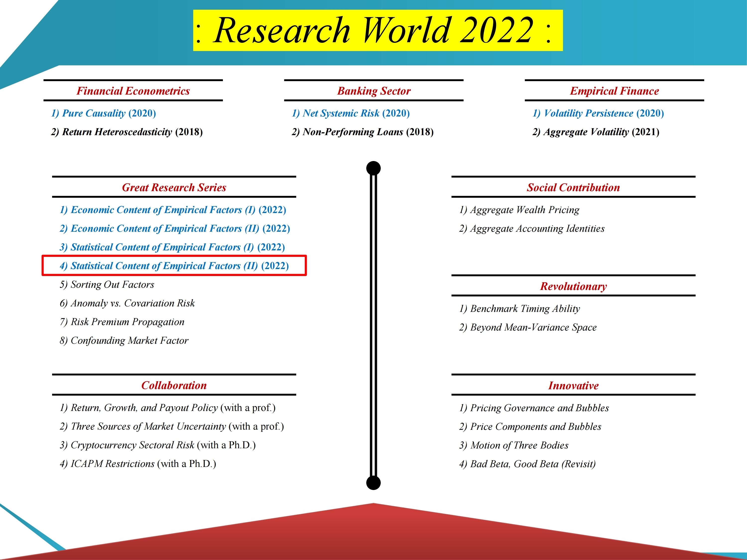Select Anomaly vs. Covariation Risk entry
747x560 pixels.
[127, 303]
